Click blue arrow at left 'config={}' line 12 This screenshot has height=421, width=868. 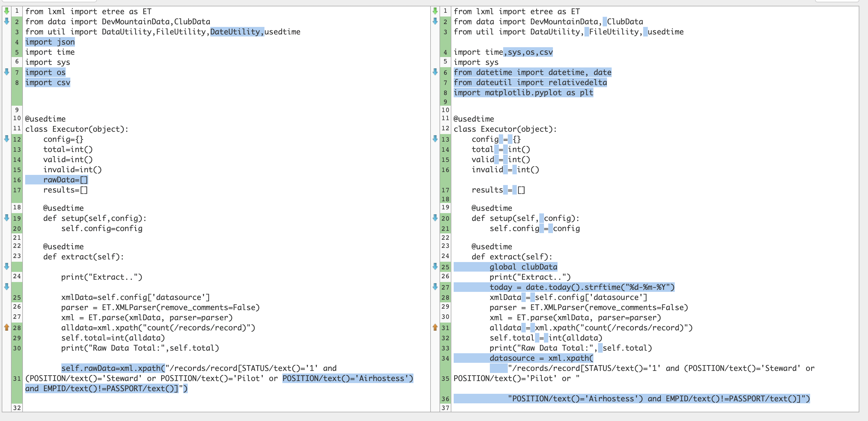tap(6, 139)
